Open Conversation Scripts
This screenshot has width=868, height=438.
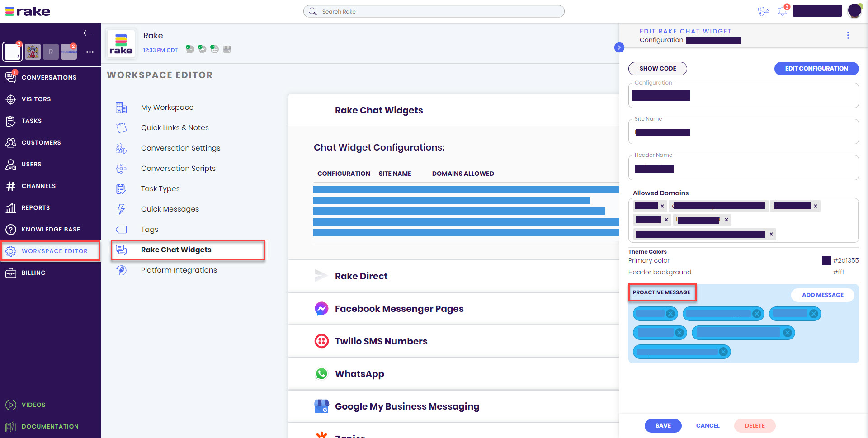[x=178, y=168]
